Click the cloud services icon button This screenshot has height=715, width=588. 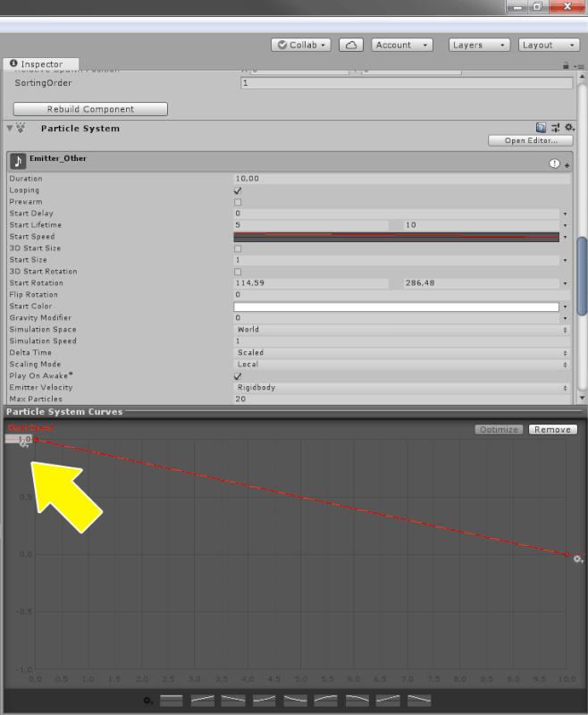pyautogui.click(x=351, y=45)
